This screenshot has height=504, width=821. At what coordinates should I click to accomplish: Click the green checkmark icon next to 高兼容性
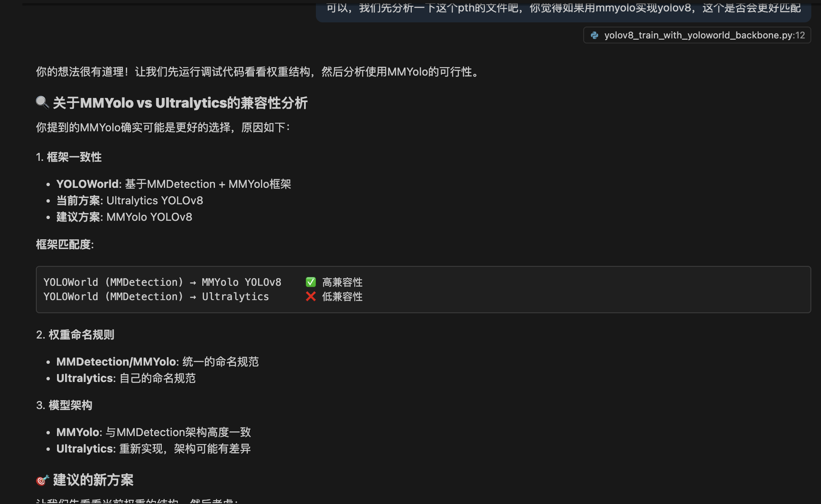[311, 282]
